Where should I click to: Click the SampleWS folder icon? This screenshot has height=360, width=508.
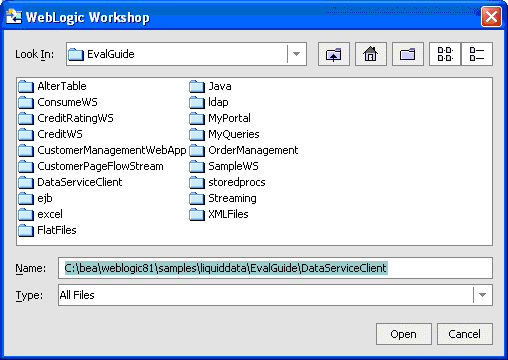tap(197, 166)
